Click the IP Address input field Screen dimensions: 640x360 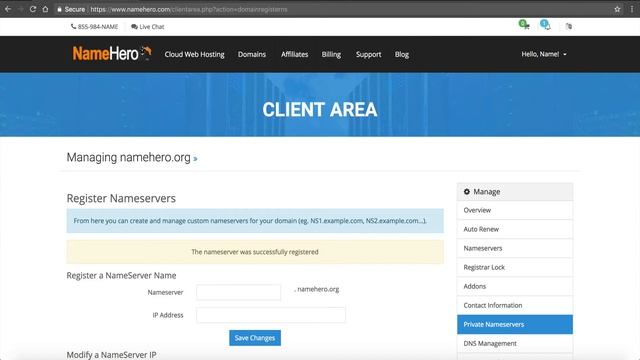(271, 315)
